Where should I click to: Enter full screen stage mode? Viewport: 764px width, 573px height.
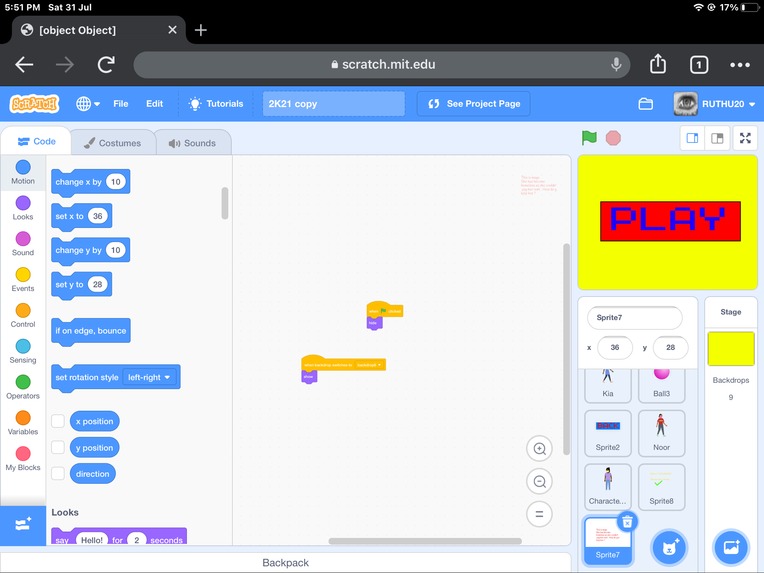(745, 138)
